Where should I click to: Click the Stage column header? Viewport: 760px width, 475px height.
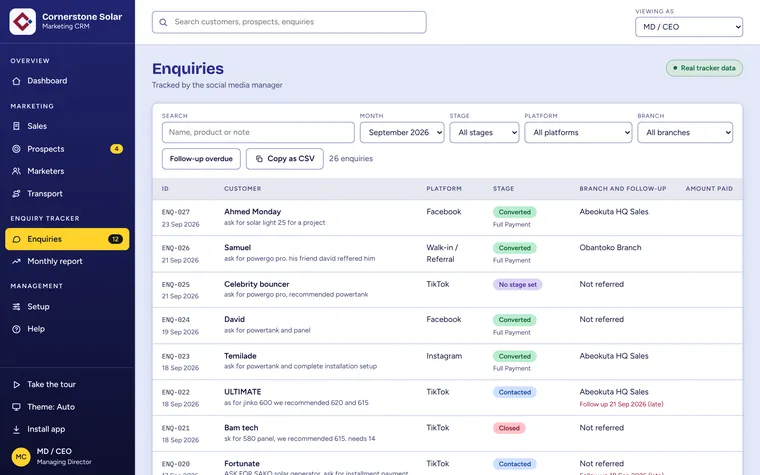click(504, 189)
